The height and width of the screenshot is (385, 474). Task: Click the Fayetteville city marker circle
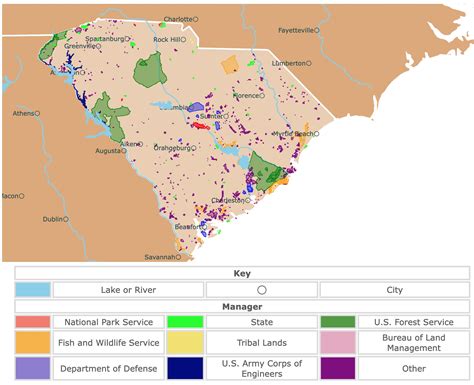[317, 30]
